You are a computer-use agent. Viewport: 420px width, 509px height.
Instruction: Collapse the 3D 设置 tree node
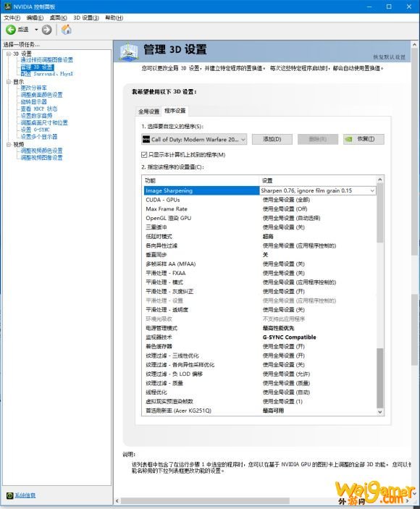tap(9, 54)
